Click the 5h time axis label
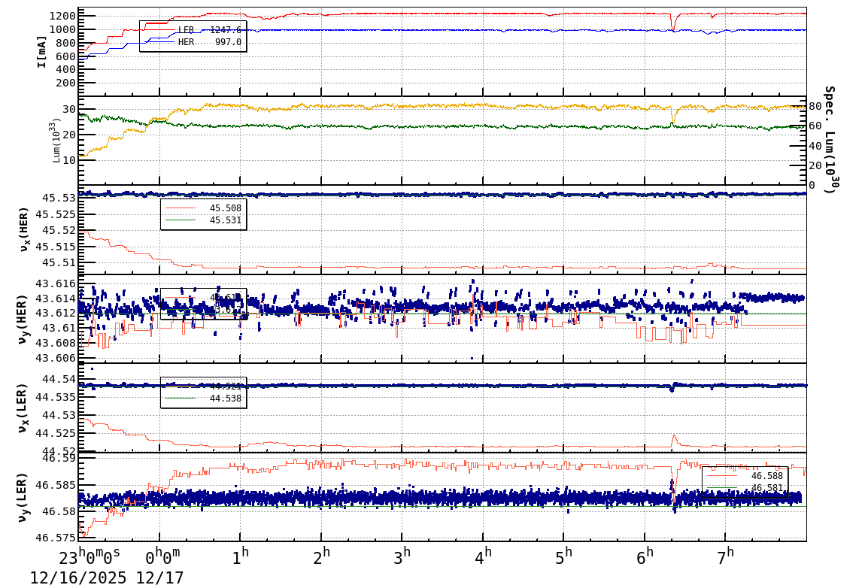The height and width of the screenshot is (588, 868). [x=563, y=556]
